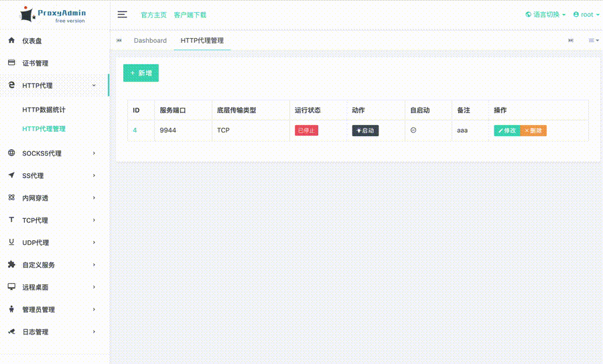Viewport: 603px width, 364px height.
Task: Click the 删除 delete button
Action: (x=533, y=130)
